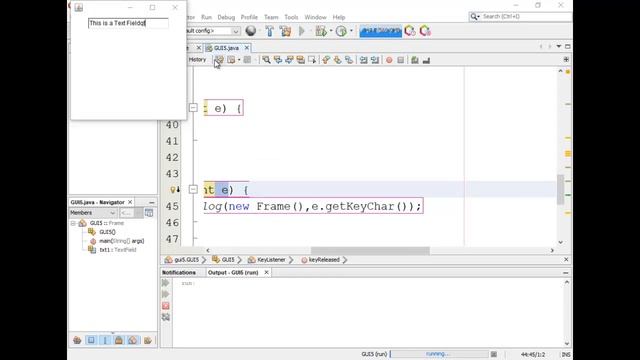The width and height of the screenshot is (640, 360).
Task: Run the project with the green play icon
Action: (302, 31)
